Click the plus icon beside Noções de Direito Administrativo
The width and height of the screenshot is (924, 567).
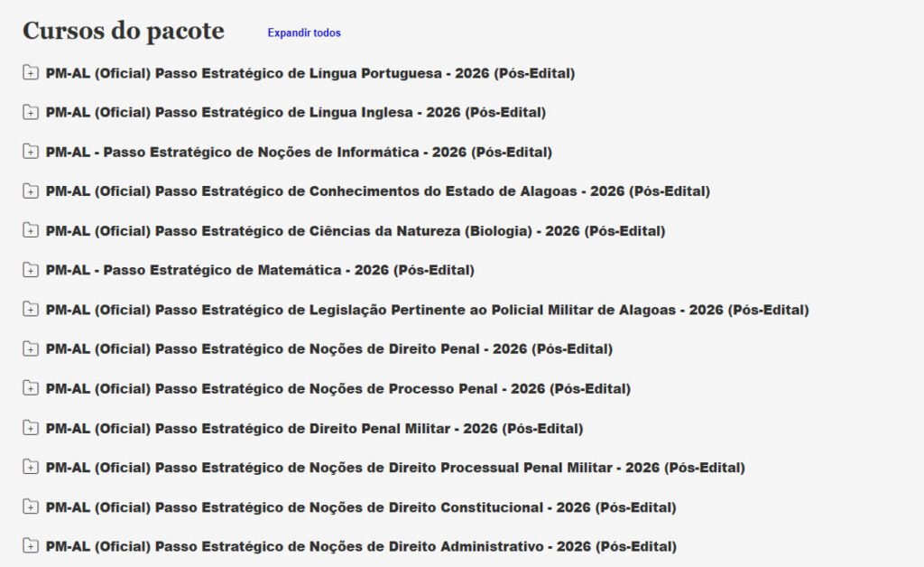(32, 546)
